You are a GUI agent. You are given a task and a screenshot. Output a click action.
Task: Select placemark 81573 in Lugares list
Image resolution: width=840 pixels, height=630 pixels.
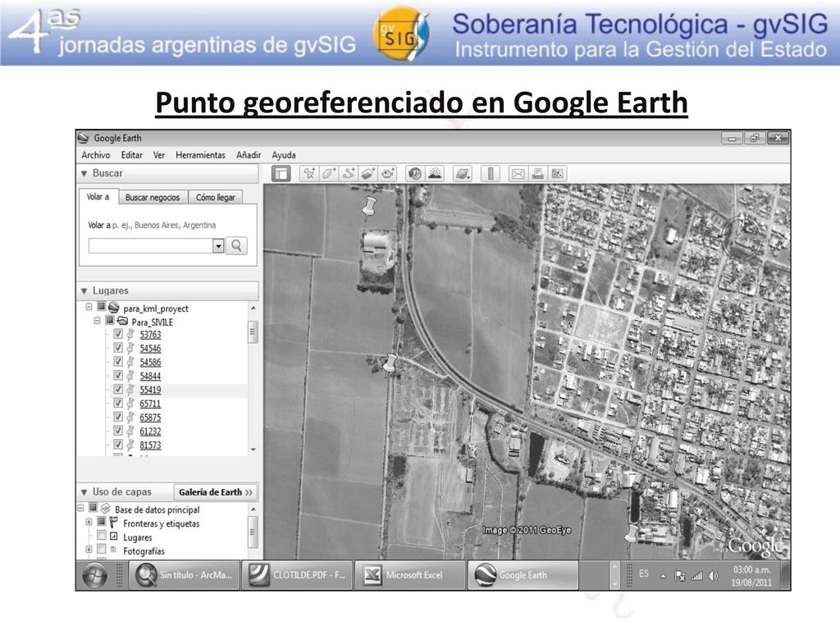[x=151, y=445]
